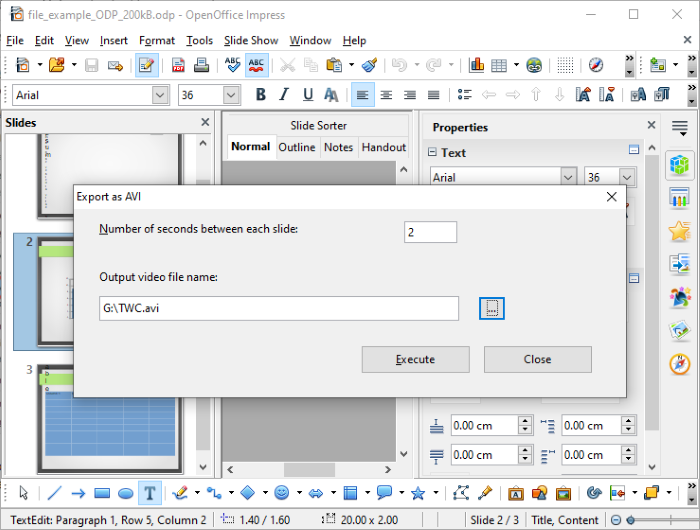Select Justified paragraph alignment
This screenshot has height=530, width=700.
pos(433,95)
